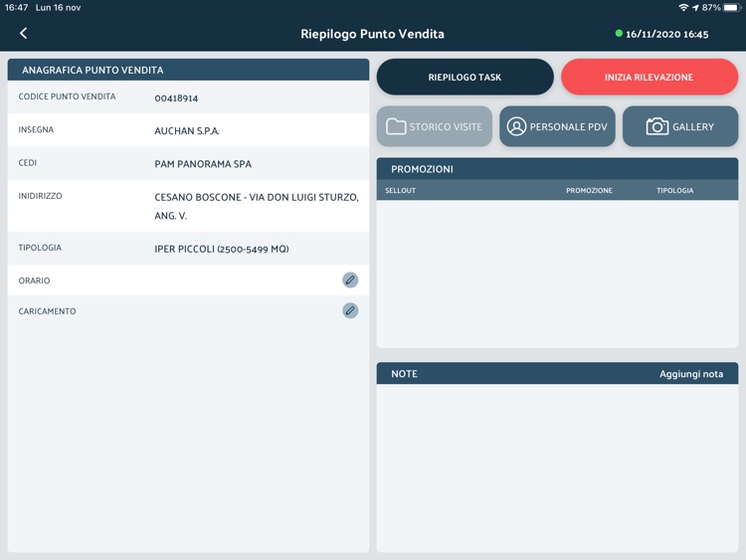
Task: Select IPER PICCOLI (2500-5499 MQ) value
Action: pos(221,249)
